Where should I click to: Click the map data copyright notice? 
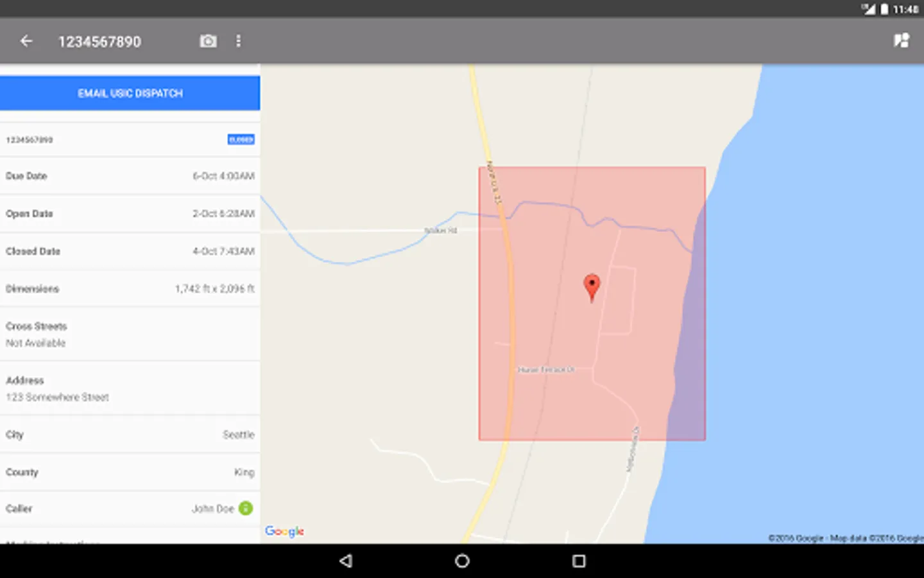[x=846, y=538]
